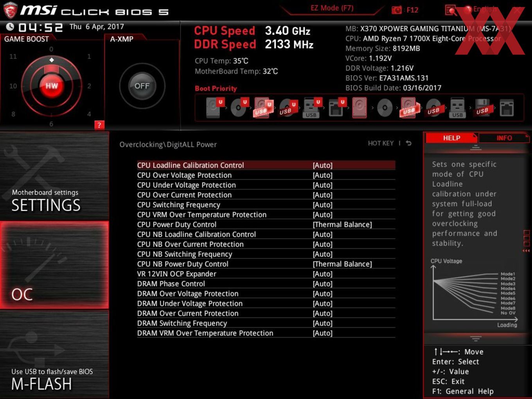Click the back arrow next to HOT KEY
The image size is (532, 399).
tap(408, 143)
